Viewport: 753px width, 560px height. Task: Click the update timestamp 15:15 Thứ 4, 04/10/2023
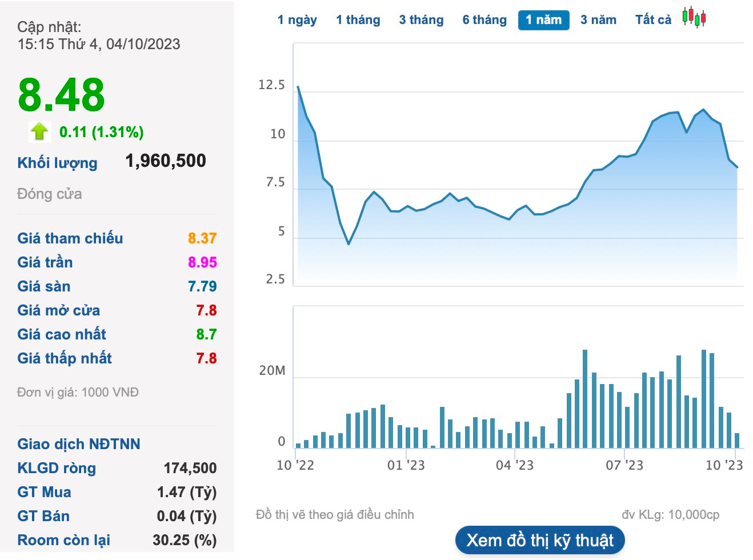click(99, 44)
